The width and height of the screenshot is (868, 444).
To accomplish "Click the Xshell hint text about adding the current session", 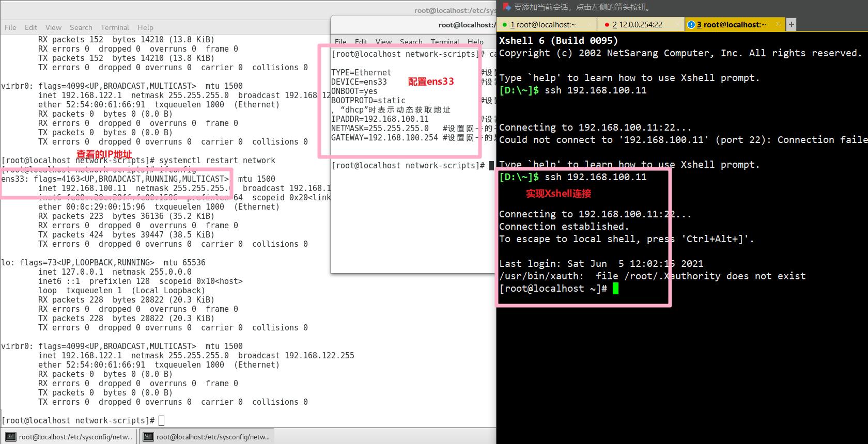I will click(x=583, y=7).
